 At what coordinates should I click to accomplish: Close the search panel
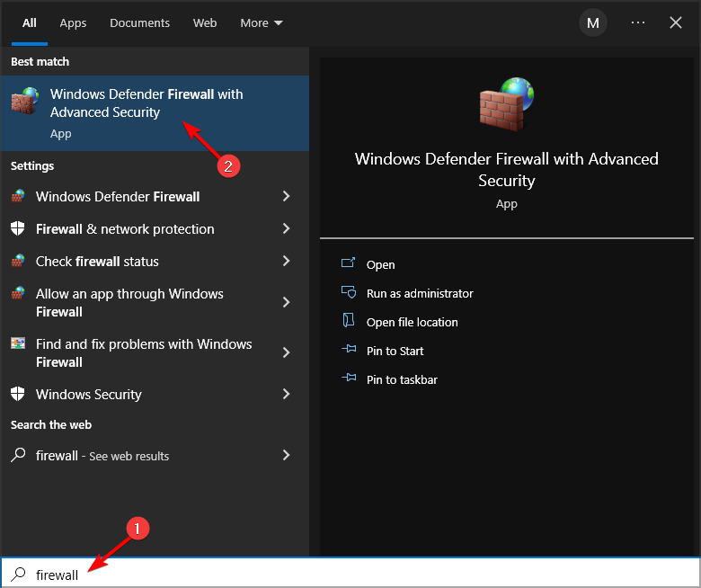tap(676, 22)
